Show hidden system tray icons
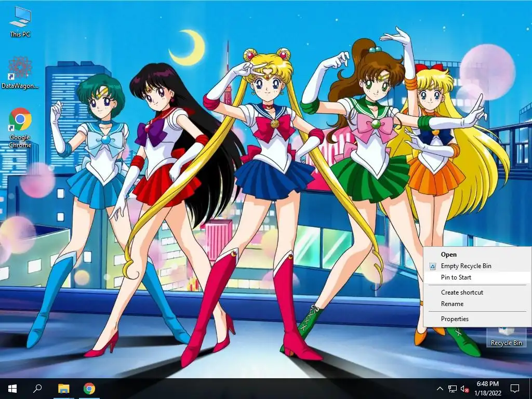The height and width of the screenshot is (399, 532). 440,389
